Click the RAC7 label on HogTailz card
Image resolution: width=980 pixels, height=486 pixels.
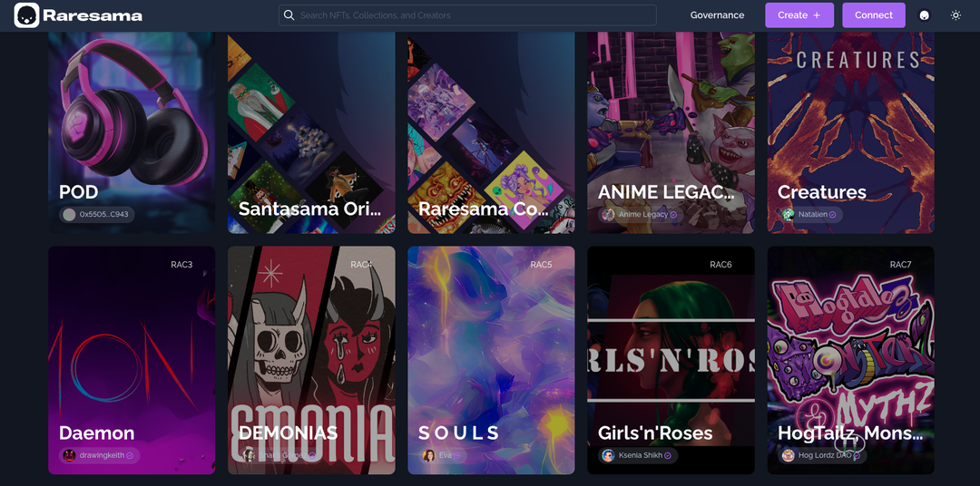pyautogui.click(x=901, y=264)
